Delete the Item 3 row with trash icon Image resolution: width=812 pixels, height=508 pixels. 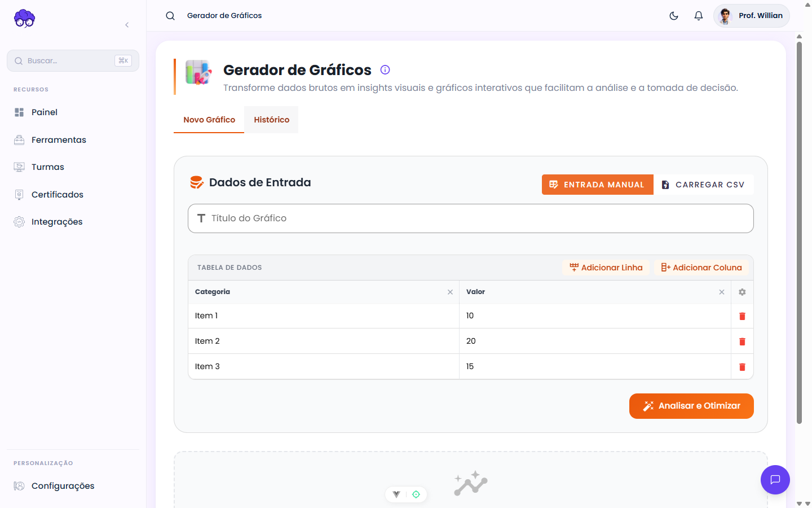tap(742, 367)
